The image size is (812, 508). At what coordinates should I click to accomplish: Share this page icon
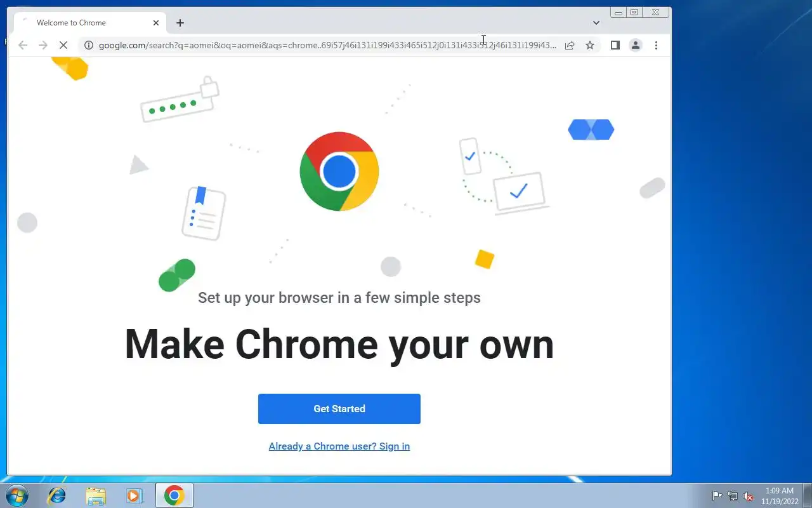tap(570, 45)
